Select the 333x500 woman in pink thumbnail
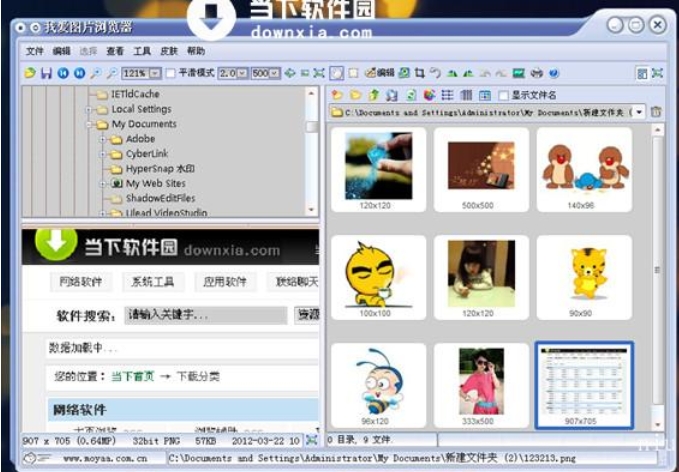 tap(481, 385)
